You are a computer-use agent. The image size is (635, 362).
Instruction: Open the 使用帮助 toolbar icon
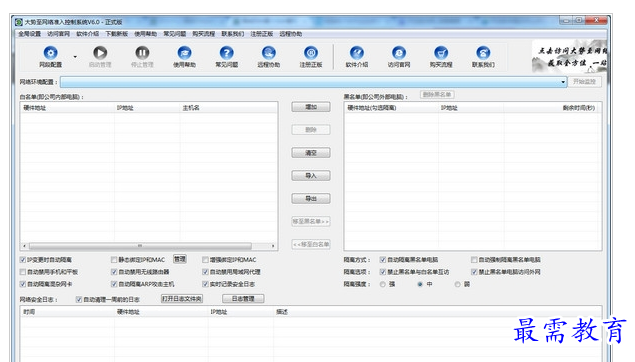[x=184, y=53]
